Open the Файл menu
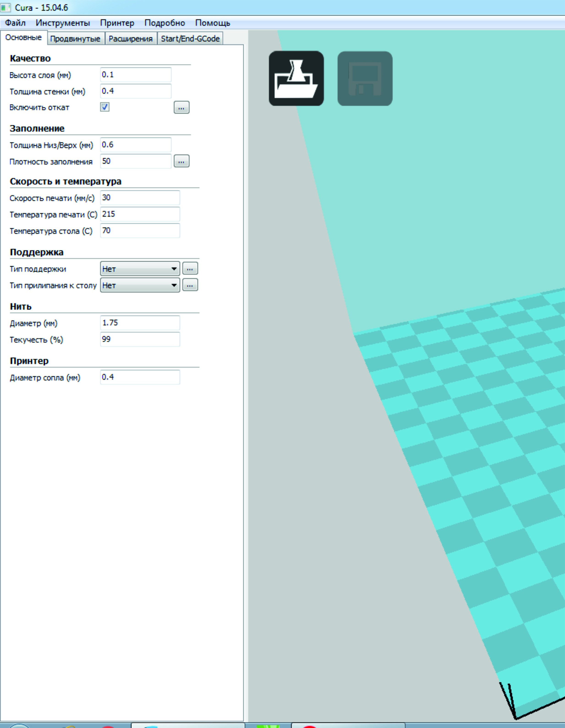 (x=15, y=23)
